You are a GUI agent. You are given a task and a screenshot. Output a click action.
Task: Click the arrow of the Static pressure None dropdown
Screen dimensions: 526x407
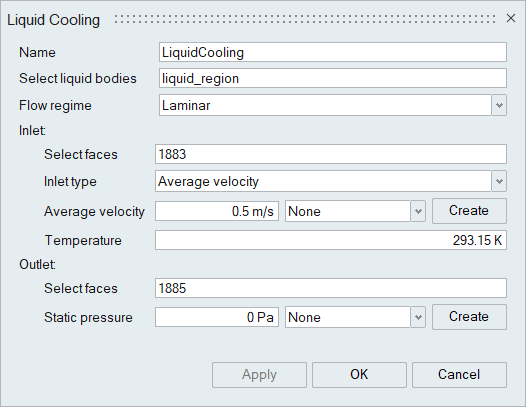(418, 317)
